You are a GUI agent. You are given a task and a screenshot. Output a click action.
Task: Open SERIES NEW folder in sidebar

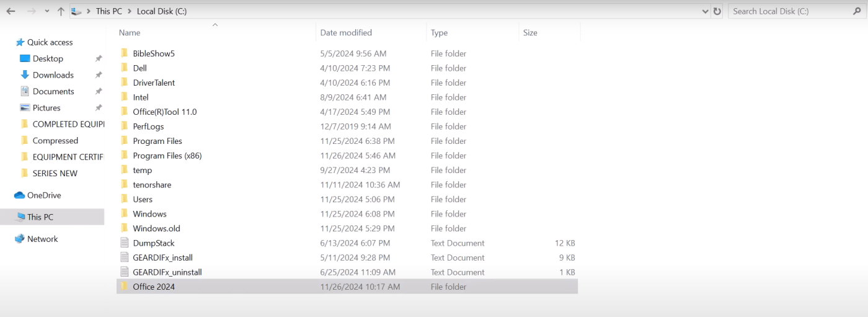[x=55, y=173]
